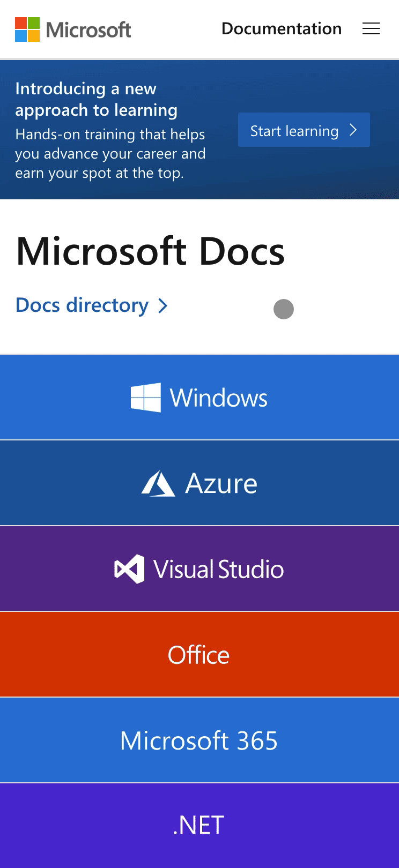The image size is (399, 868).
Task: Click the Visual Studio logo icon
Action: pyautogui.click(x=129, y=569)
